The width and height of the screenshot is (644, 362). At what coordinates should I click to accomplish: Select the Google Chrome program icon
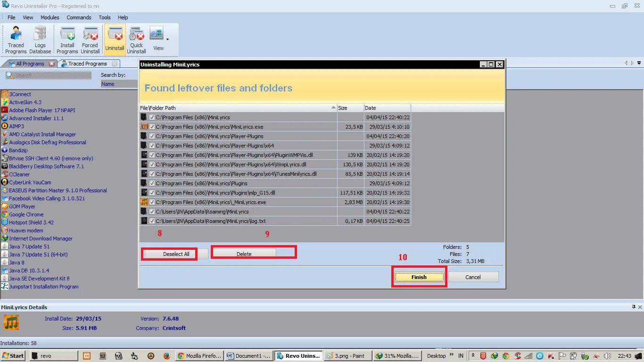[x=5, y=214]
